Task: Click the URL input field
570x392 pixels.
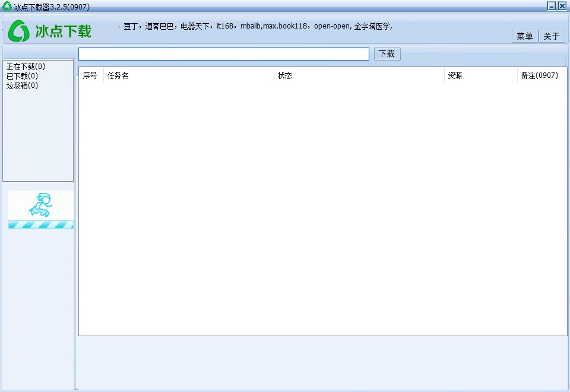Action: [x=223, y=53]
